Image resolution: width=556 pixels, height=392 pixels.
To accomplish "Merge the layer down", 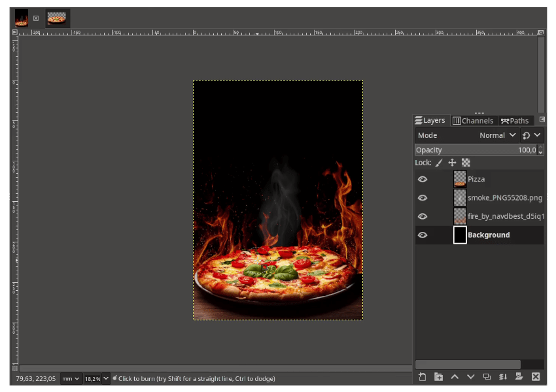I will click(503, 377).
